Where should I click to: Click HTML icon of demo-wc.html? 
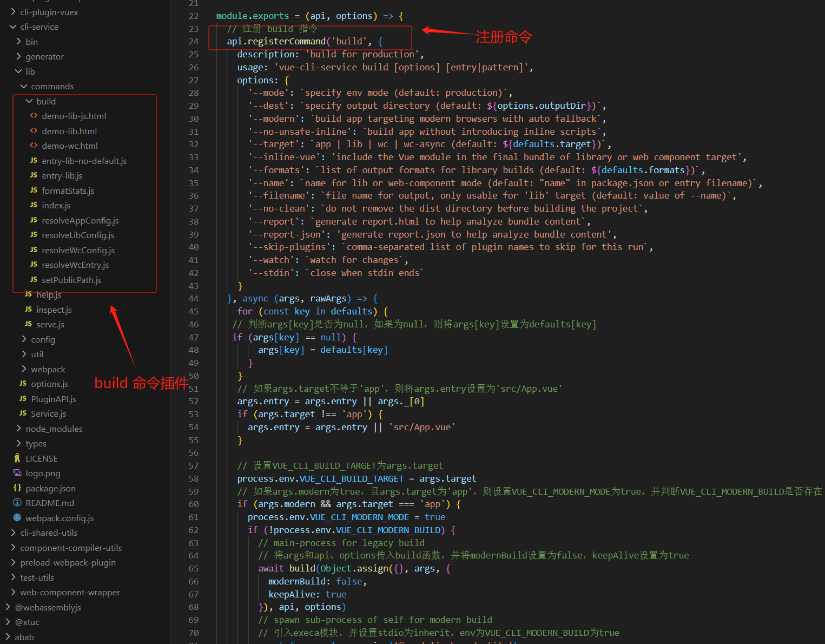tap(34, 146)
